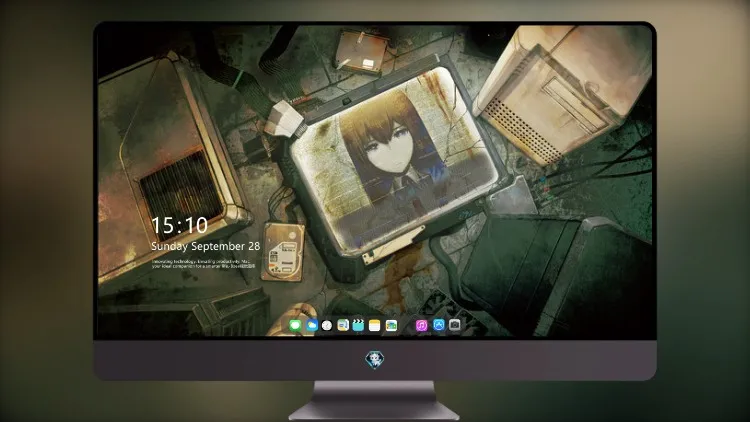This screenshot has width=750, height=422.
Task: Click the small slogan text under the date
Action: [x=203, y=264]
